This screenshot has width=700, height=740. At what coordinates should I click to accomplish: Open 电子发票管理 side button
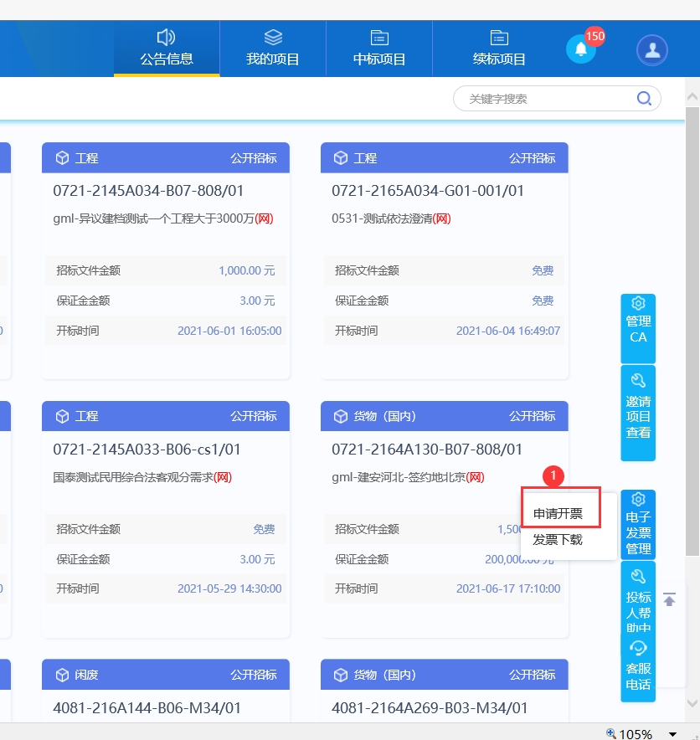point(638,524)
